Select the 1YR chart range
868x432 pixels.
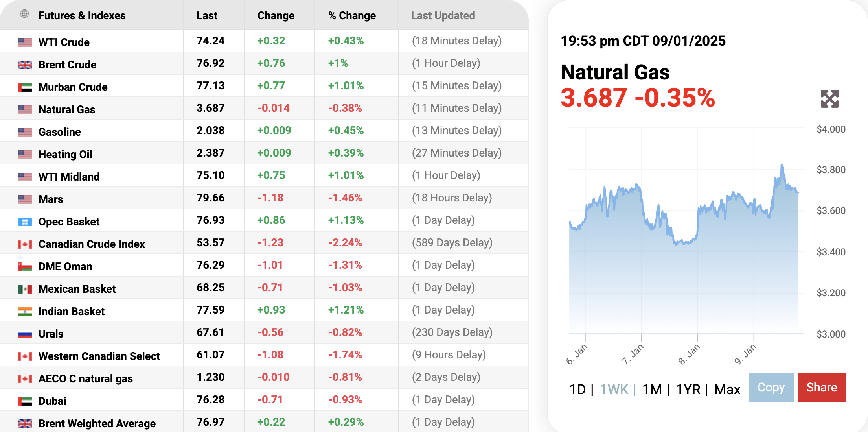pos(688,390)
